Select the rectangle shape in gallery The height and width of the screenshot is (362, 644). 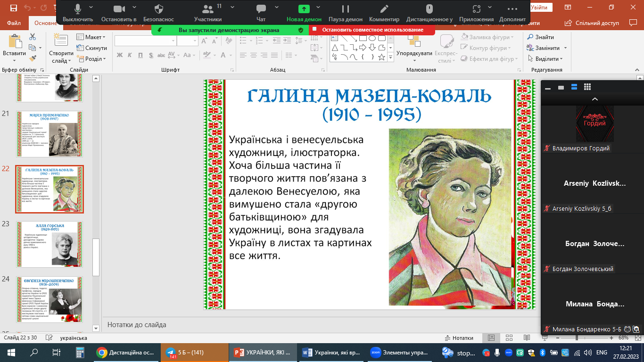pos(363,38)
